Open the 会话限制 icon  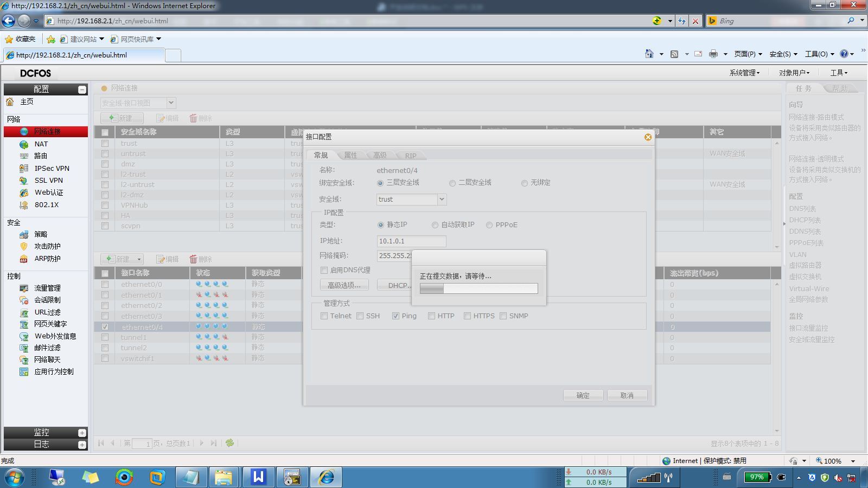(x=24, y=300)
